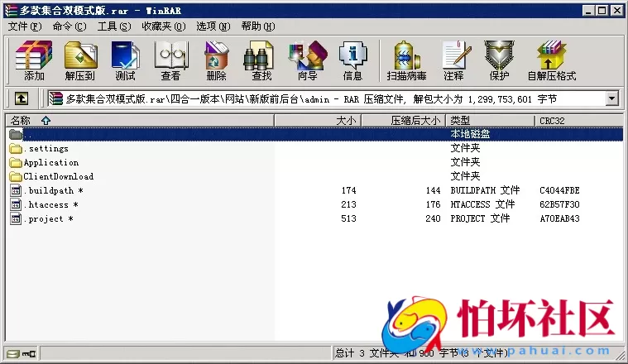Open the 文件(F) menu
The width and height of the screenshot is (628, 364).
(x=25, y=26)
